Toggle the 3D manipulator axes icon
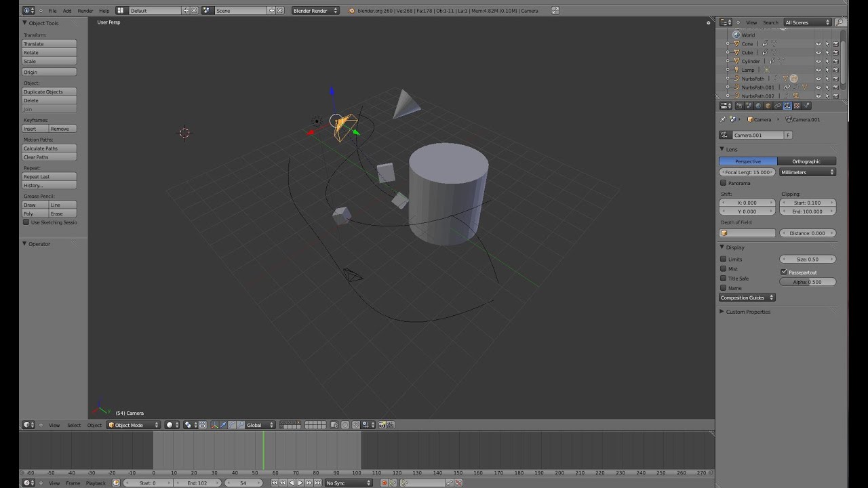This screenshot has height=488, width=868. pyautogui.click(x=214, y=425)
